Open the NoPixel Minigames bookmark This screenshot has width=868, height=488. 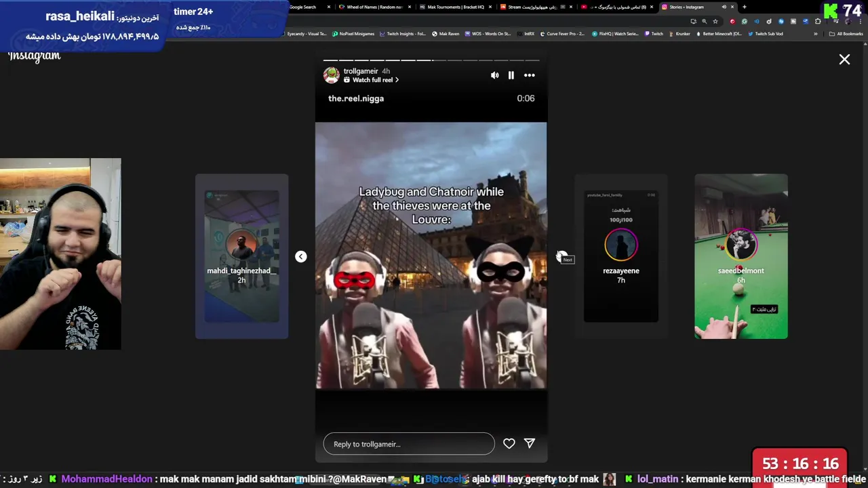coord(353,33)
